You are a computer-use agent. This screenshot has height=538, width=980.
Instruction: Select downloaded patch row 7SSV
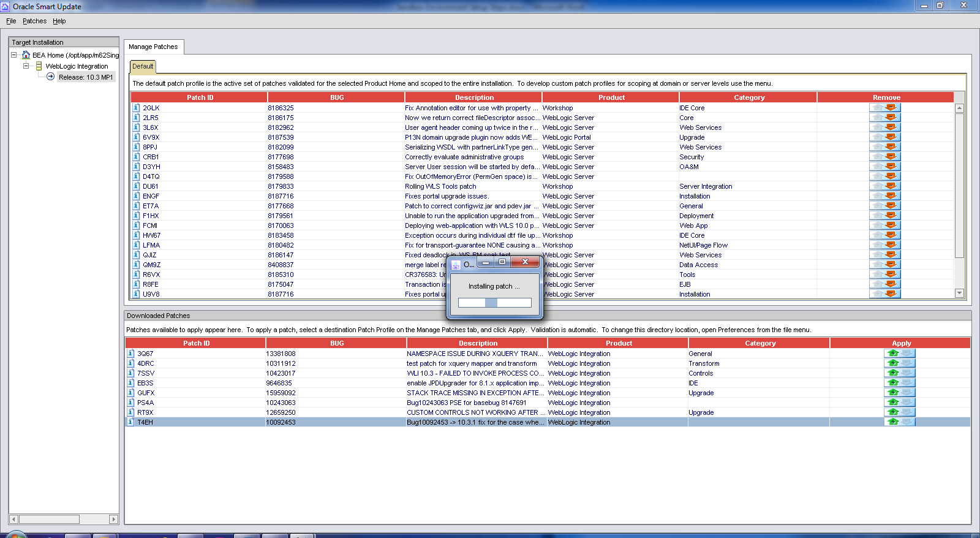(x=548, y=373)
